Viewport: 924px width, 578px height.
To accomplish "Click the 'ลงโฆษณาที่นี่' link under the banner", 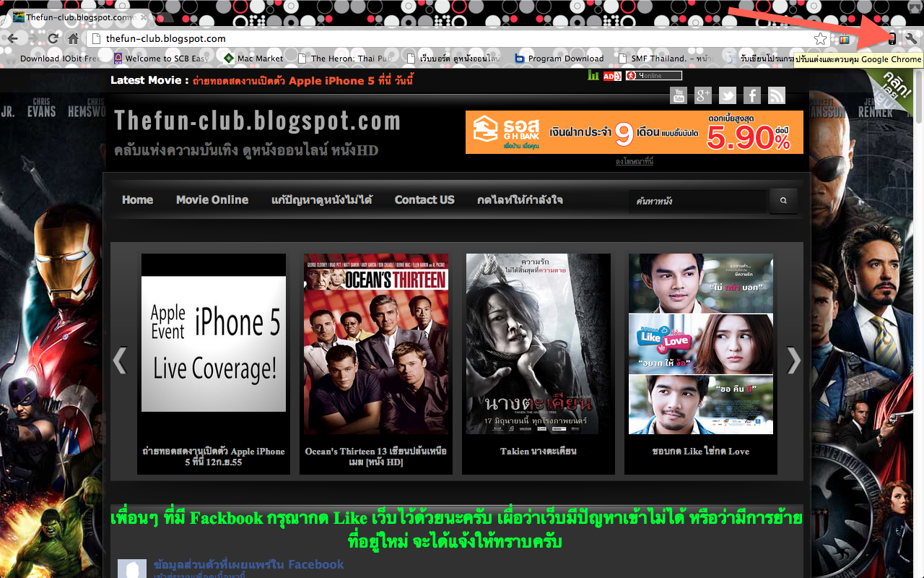I will [x=634, y=162].
